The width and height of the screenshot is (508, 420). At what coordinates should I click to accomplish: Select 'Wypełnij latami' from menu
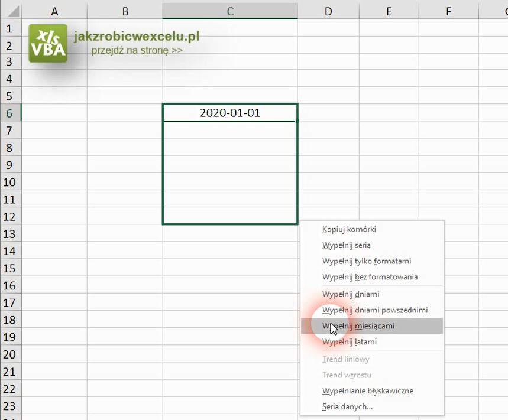(350, 342)
